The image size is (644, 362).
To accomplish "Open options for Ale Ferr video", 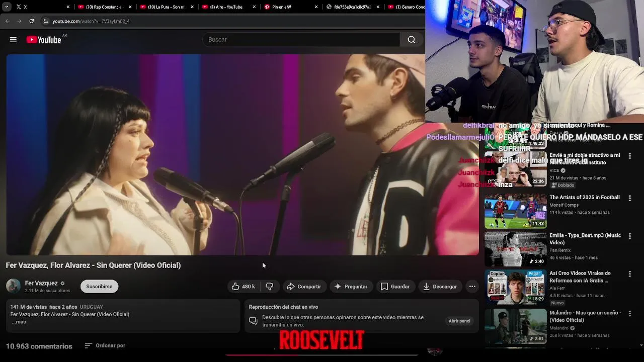I will pos(629,274).
